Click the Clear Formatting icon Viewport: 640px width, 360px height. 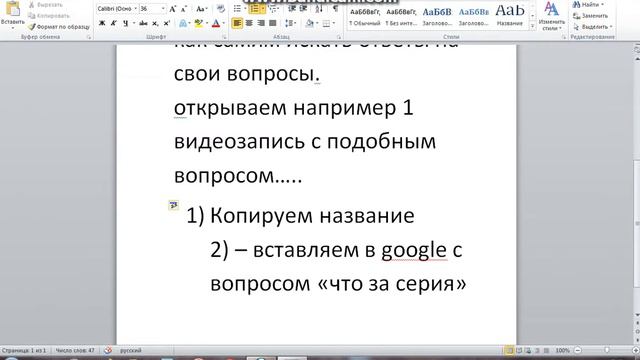220,9
